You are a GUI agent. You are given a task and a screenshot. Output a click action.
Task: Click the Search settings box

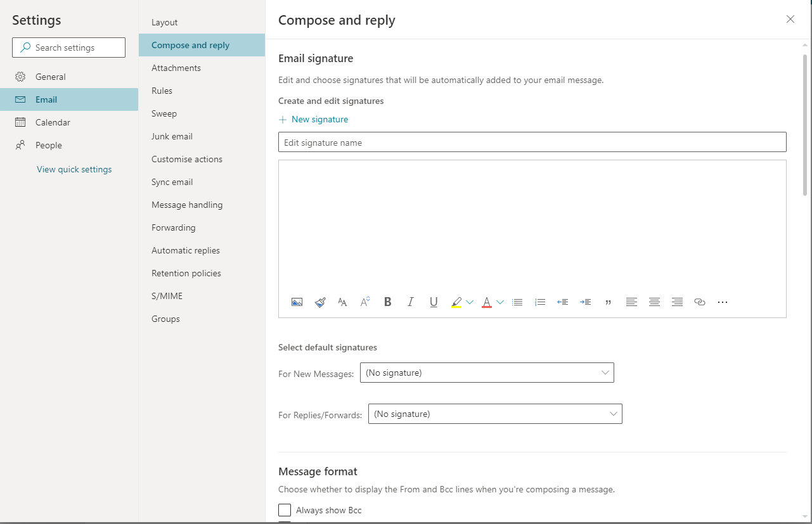pyautogui.click(x=68, y=48)
